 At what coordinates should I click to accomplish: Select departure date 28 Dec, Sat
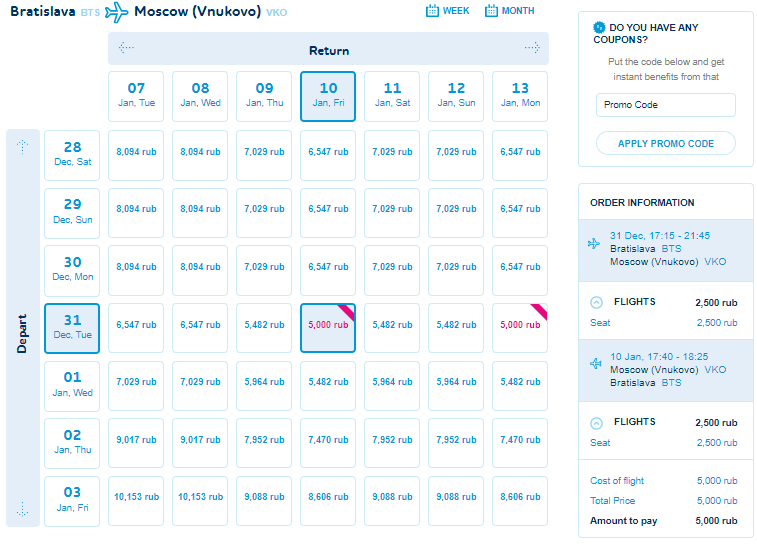pyautogui.click(x=72, y=155)
